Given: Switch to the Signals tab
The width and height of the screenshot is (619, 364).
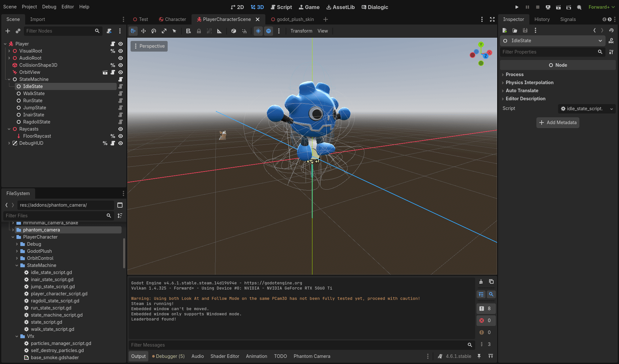Looking at the screenshot, I should 568,19.
